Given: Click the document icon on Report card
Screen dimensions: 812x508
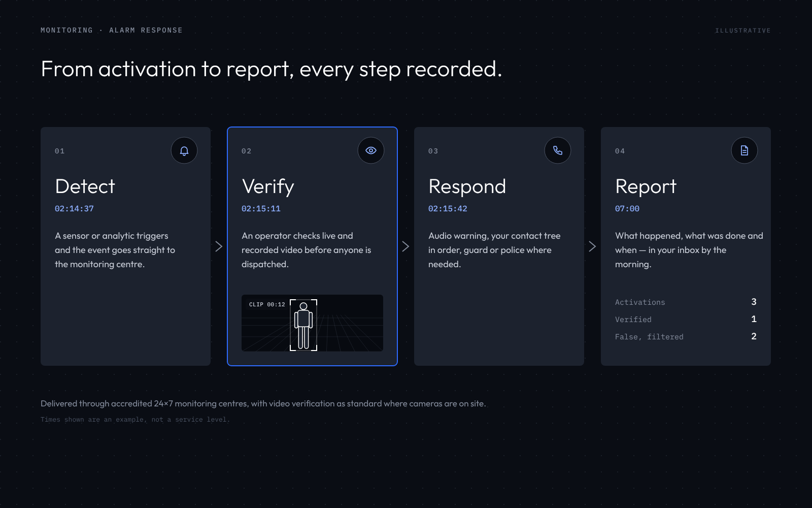Looking at the screenshot, I should [x=745, y=150].
